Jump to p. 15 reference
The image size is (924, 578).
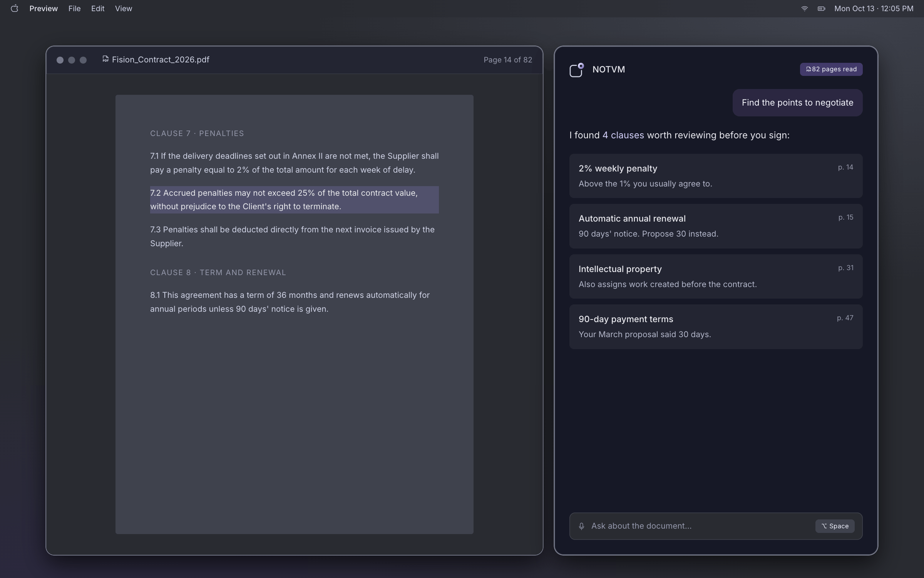846,217
